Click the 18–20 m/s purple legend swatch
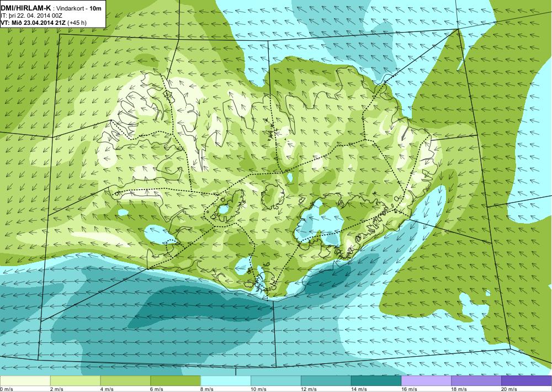 pyautogui.click(x=477, y=381)
